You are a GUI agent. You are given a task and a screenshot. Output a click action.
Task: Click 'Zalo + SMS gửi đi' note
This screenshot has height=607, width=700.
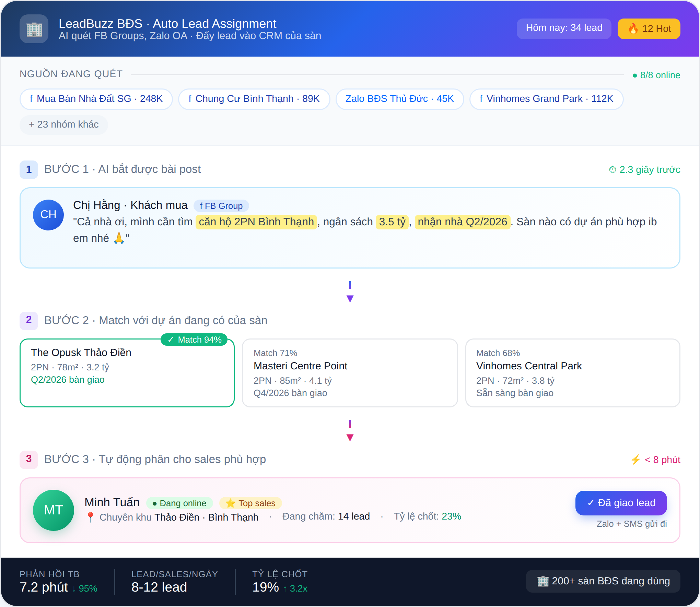click(632, 524)
